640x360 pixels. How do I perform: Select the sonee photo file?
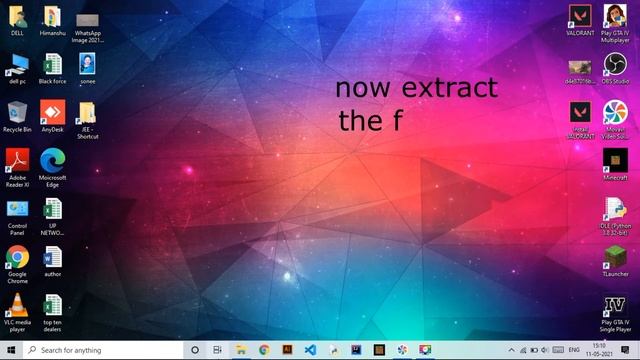coord(87,68)
